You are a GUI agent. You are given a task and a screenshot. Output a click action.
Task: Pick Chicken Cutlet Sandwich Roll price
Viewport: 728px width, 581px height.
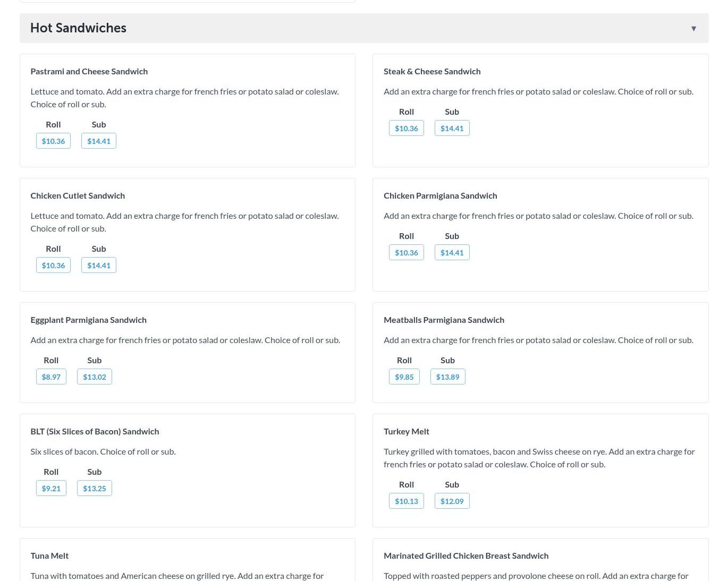(53, 266)
